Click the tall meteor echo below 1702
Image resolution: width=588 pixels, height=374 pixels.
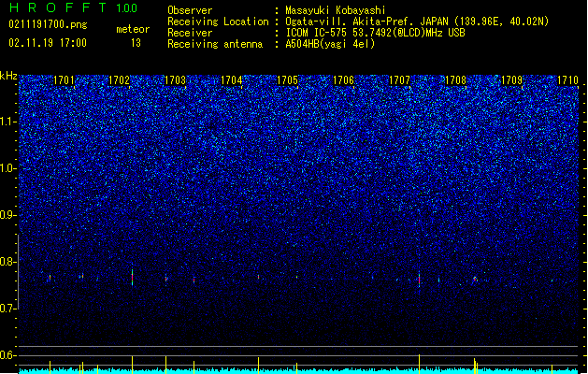pyautogui.click(x=133, y=278)
